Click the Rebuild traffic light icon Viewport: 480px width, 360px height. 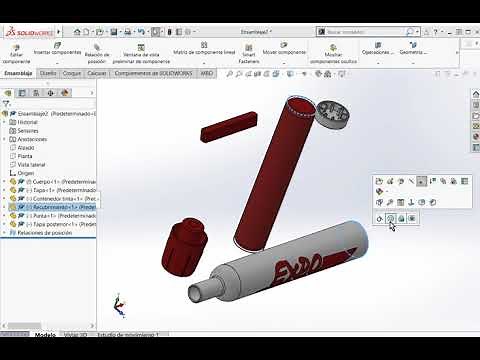(169, 32)
